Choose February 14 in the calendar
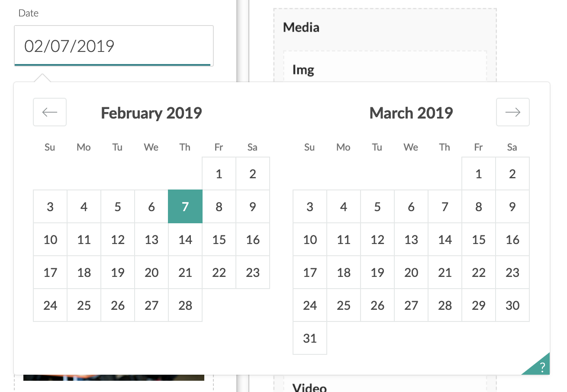567x392 pixels. pyautogui.click(x=185, y=239)
